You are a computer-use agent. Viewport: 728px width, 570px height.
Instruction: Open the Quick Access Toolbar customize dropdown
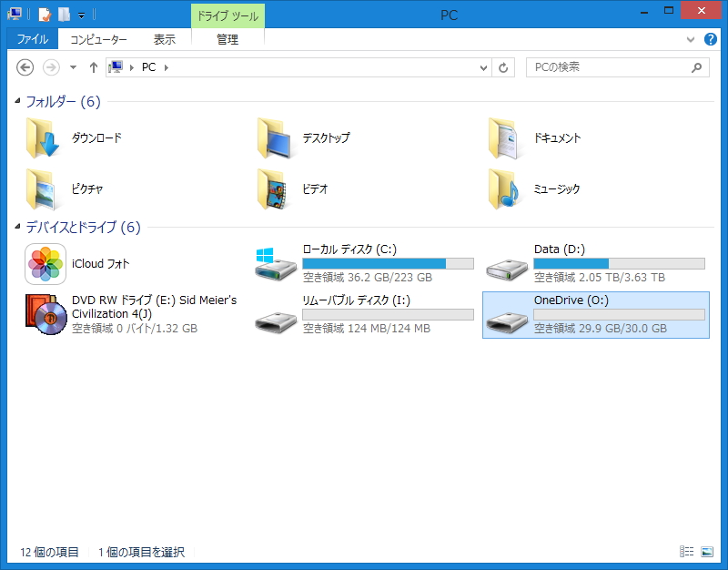coord(81,15)
